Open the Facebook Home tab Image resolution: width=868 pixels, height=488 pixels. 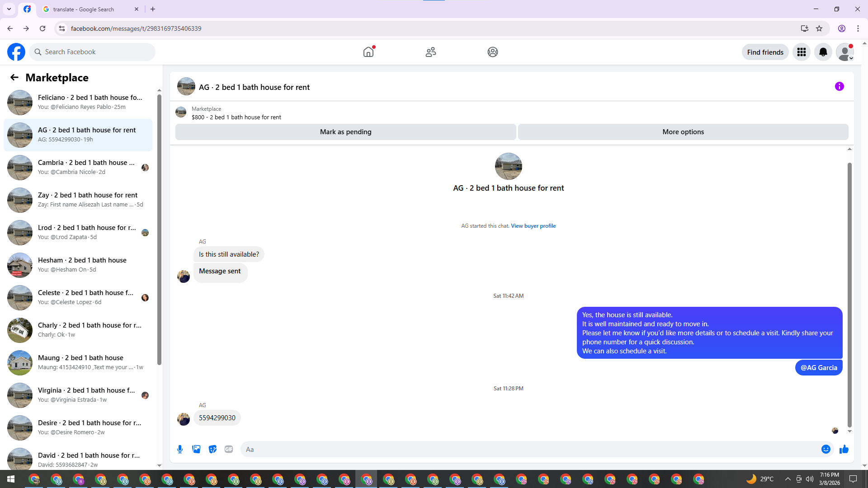[368, 52]
